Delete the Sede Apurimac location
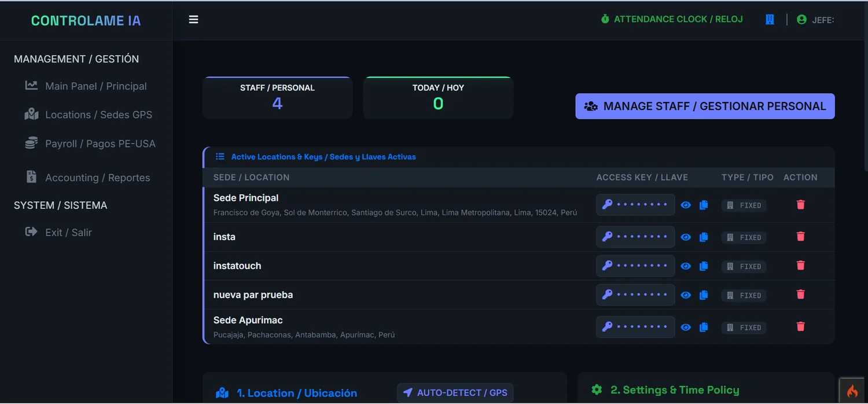868x404 pixels. tap(801, 326)
